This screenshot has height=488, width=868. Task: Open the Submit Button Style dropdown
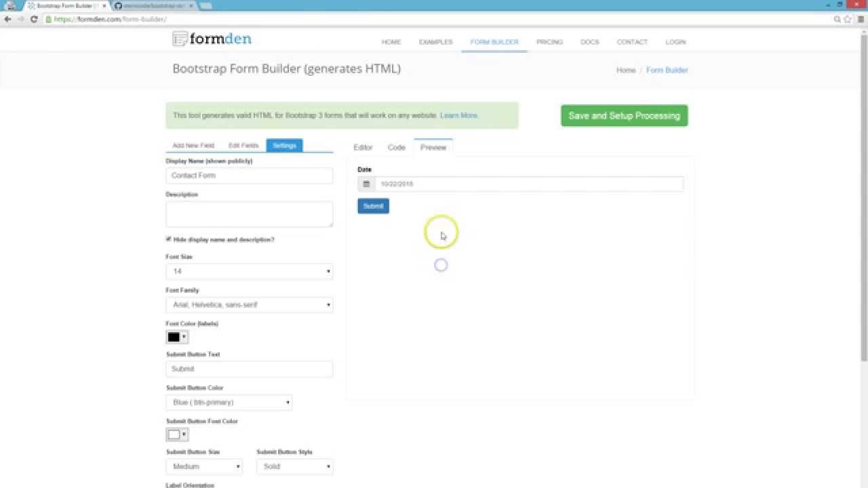[x=294, y=466]
